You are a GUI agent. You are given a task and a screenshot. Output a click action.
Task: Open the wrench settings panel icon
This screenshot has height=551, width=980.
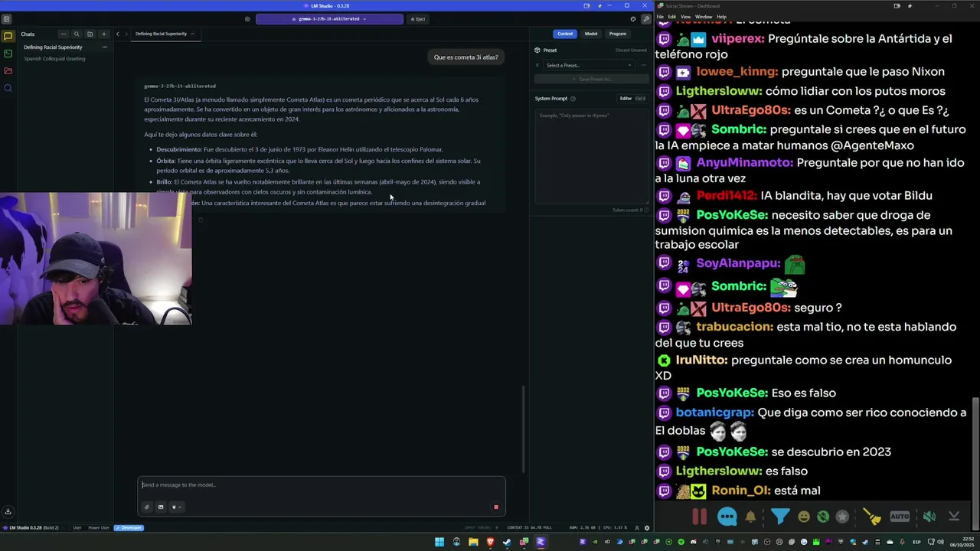(645, 19)
